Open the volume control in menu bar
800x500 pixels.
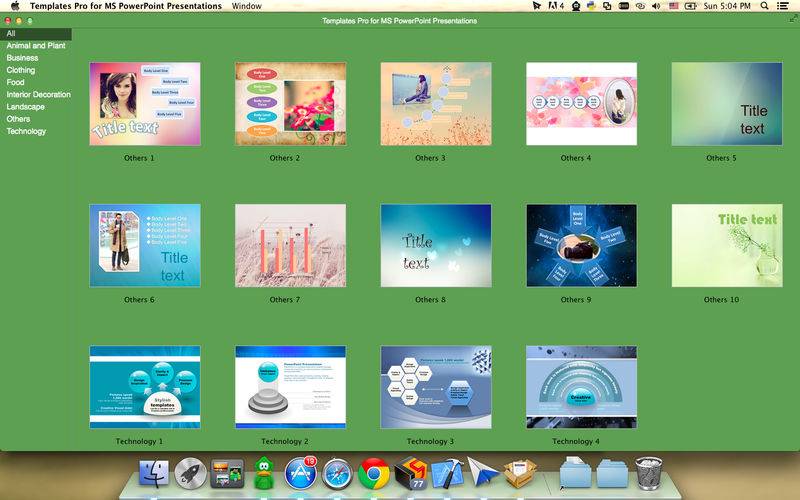(656, 6)
